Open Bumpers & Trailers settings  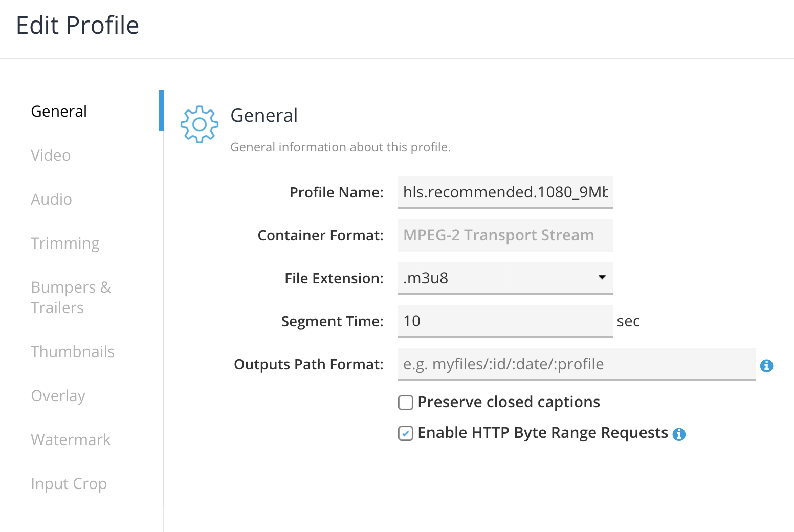[71, 297]
